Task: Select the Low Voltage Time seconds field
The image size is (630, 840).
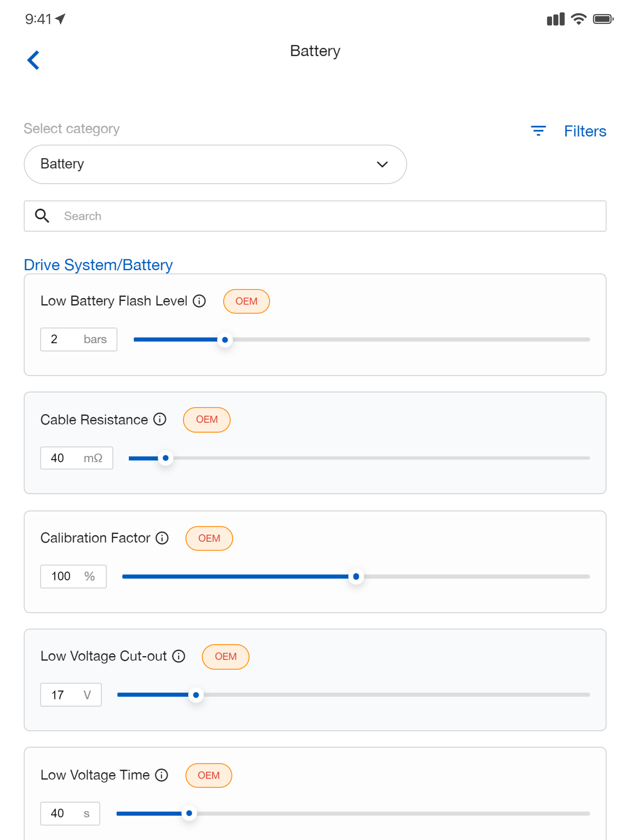Action: pyautogui.click(x=70, y=814)
